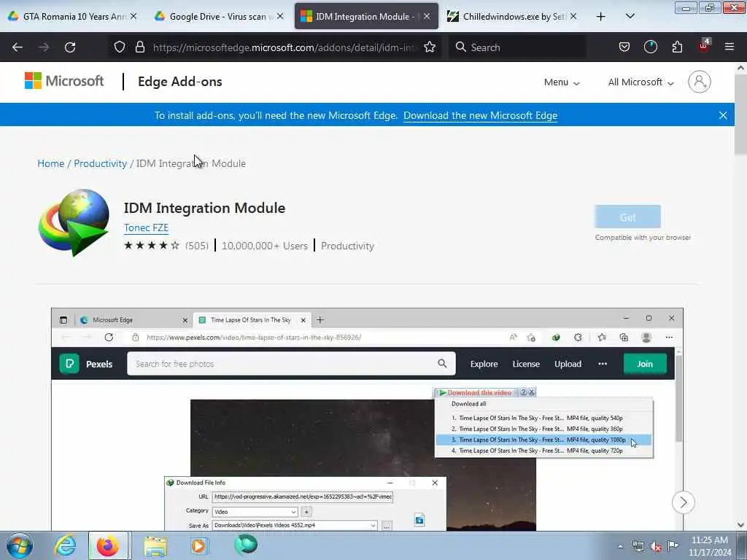Open the Pocket save icon
The height and width of the screenshot is (560, 747).
[624, 47]
